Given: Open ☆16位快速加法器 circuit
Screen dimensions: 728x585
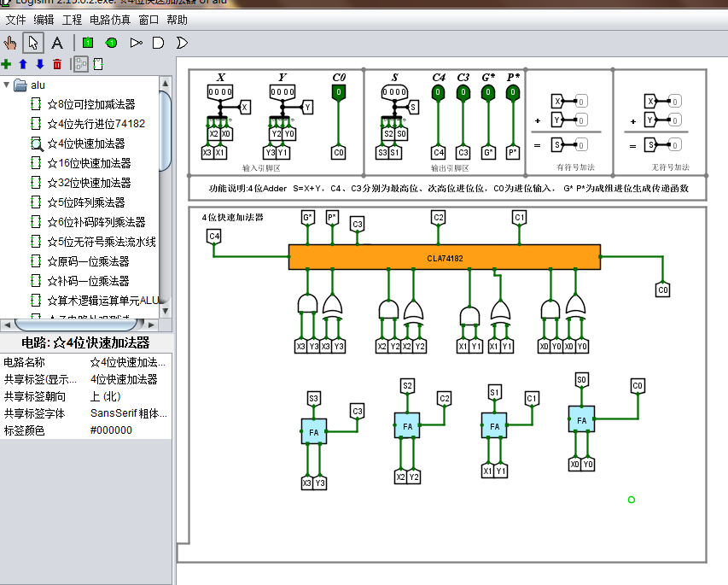Looking at the screenshot, I should click(89, 163).
